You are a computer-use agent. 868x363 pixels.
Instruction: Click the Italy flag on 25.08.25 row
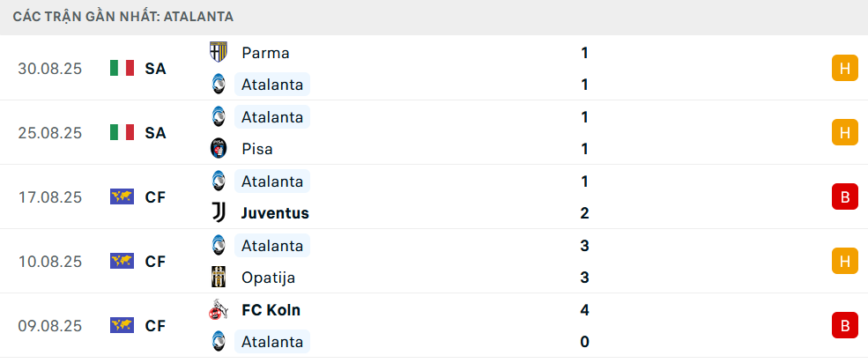(x=122, y=133)
